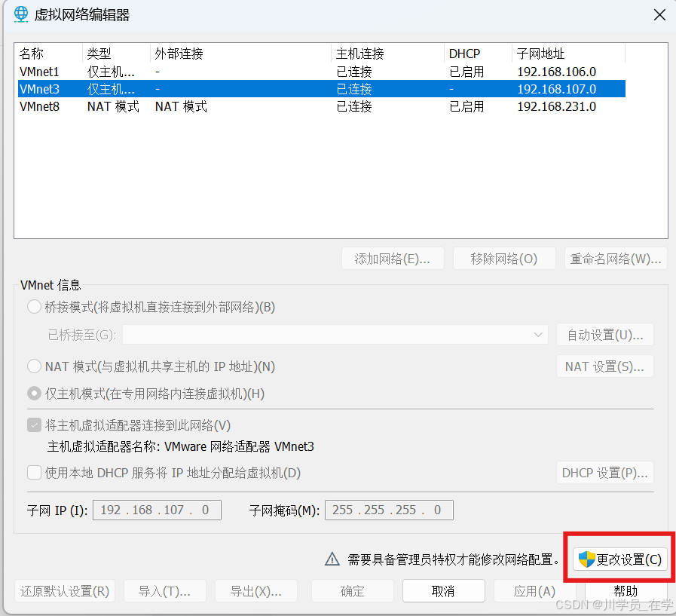The image size is (676, 616).
Task: Click the Virtual Network Editor globe icon
Action: 20,14
